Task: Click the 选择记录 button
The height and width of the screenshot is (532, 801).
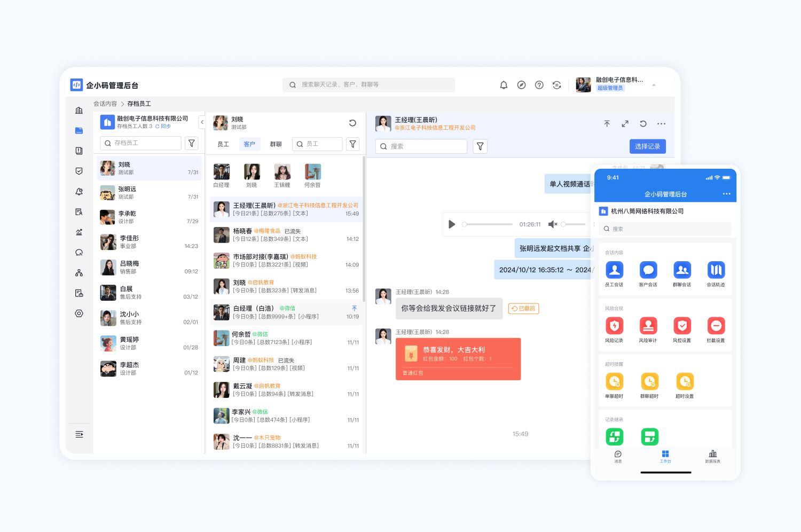Action: coord(647,146)
